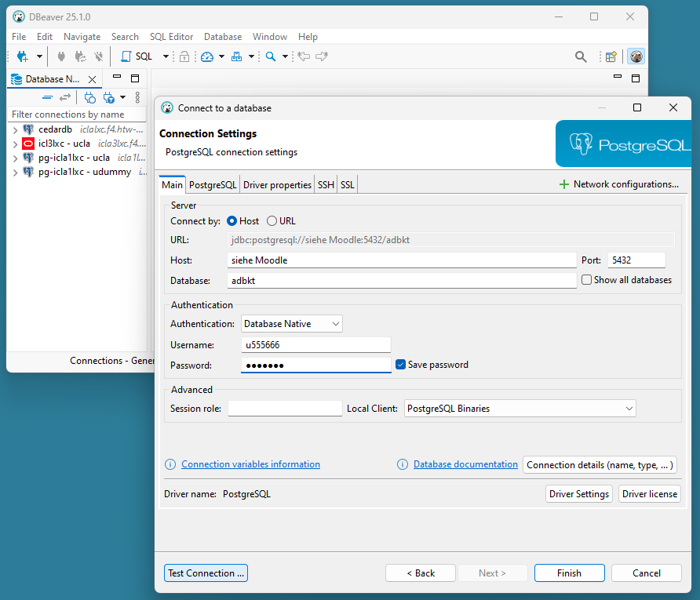Open the dropdown beside the New Connection icon
The height and width of the screenshot is (600, 700).
[x=39, y=56]
